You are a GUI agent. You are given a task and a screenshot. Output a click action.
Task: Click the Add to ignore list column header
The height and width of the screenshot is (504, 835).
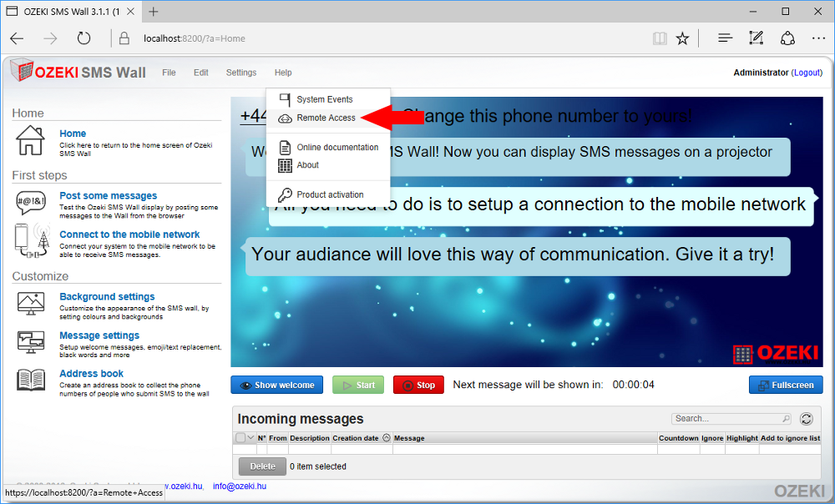pos(790,438)
